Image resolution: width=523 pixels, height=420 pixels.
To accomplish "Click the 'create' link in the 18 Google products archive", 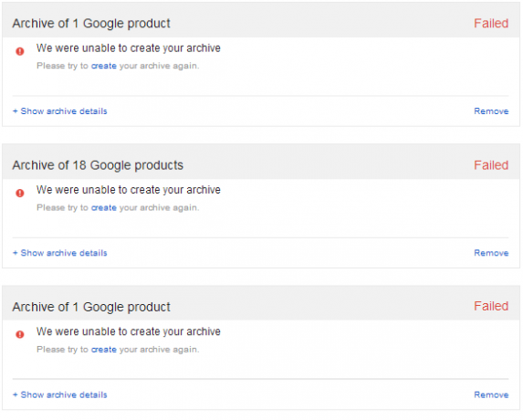I will click(x=104, y=207).
